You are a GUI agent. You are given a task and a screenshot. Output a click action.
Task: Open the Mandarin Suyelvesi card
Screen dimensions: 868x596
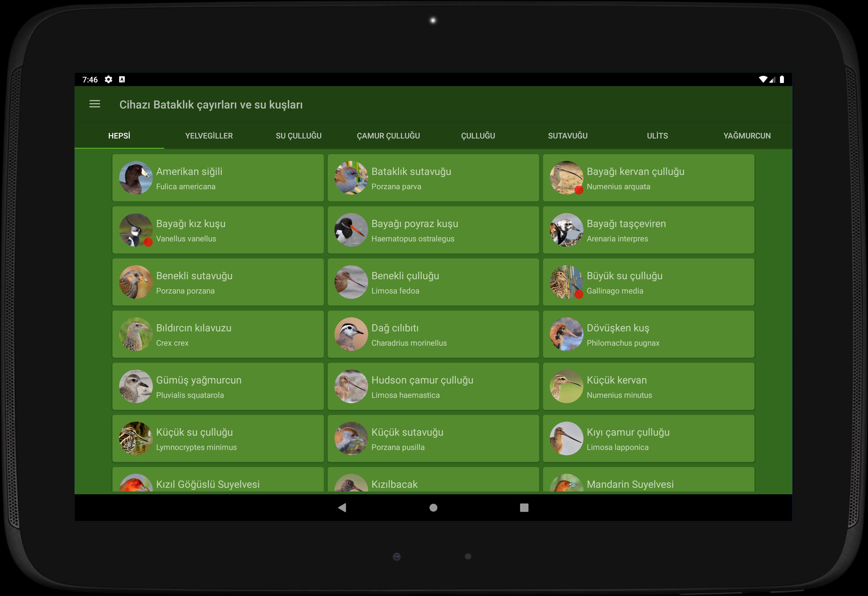point(649,479)
